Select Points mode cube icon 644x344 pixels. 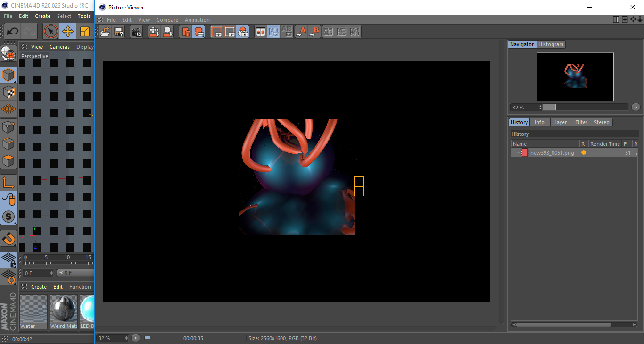pyautogui.click(x=8, y=127)
